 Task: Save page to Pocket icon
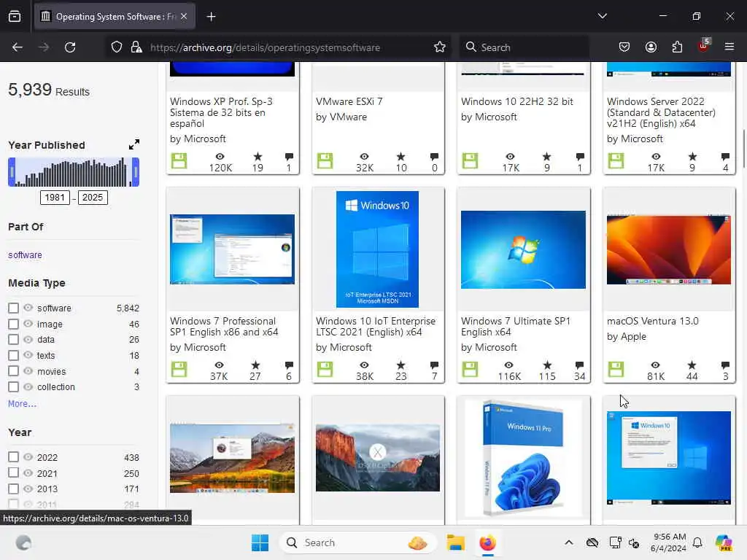click(x=624, y=47)
